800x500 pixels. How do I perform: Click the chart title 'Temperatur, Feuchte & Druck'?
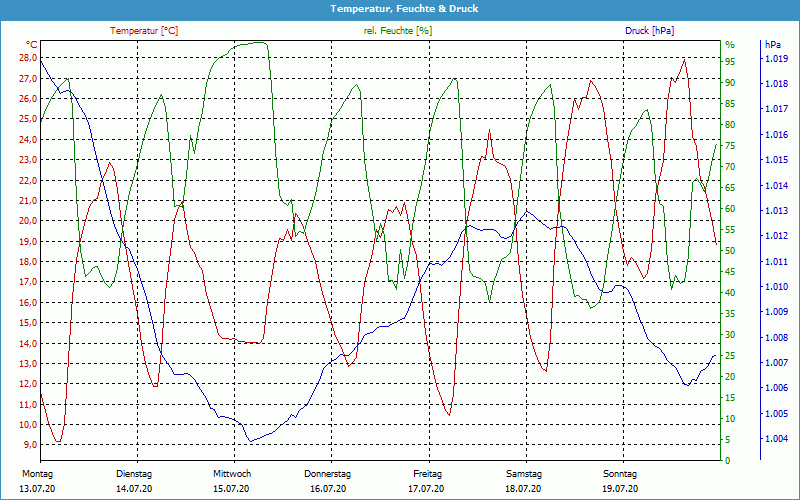[404, 9]
